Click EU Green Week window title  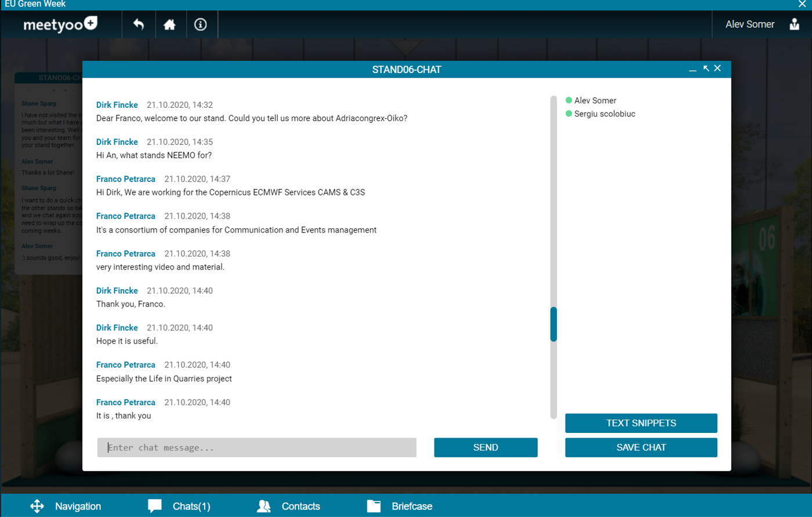[x=35, y=4]
